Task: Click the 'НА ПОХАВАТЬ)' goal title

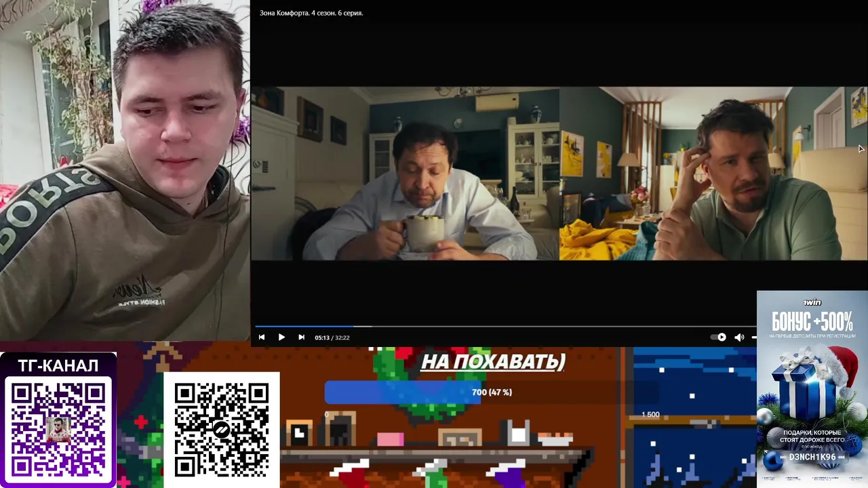Action: click(493, 361)
